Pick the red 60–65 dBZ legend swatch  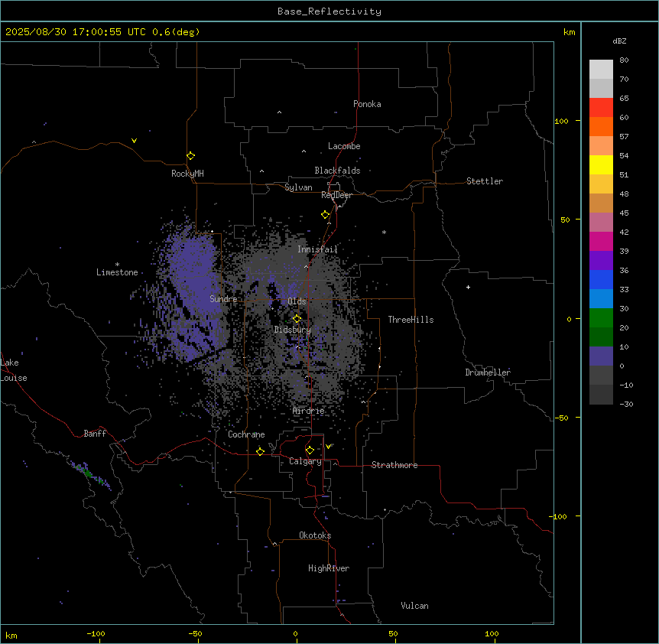click(x=601, y=108)
